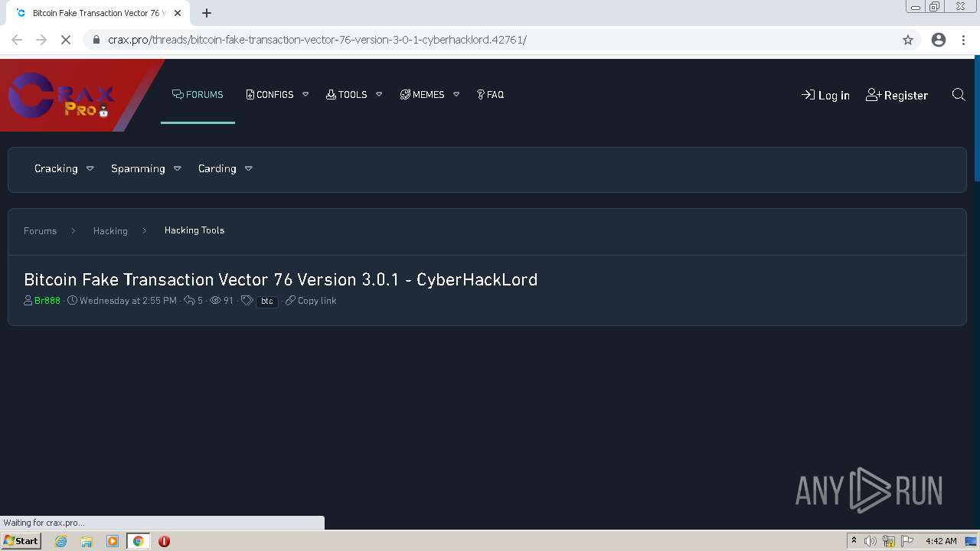The width and height of the screenshot is (980, 551).
Task: Click the action center flag tray icon
Action: [907, 541]
